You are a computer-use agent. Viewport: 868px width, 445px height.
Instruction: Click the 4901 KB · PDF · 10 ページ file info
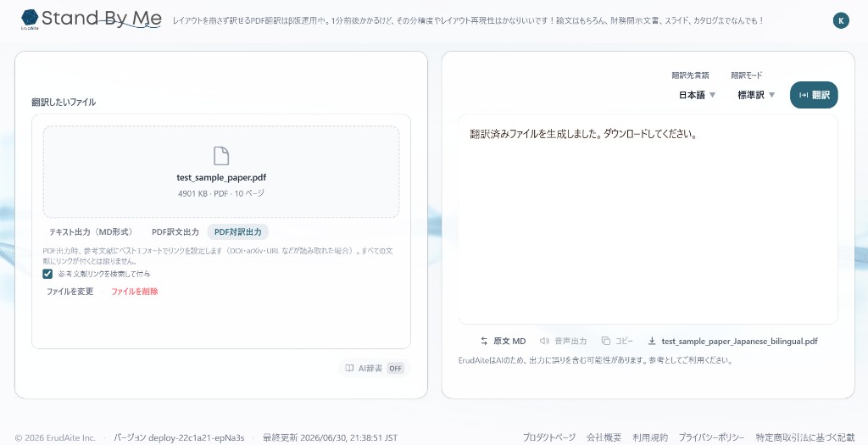tap(221, 194)
